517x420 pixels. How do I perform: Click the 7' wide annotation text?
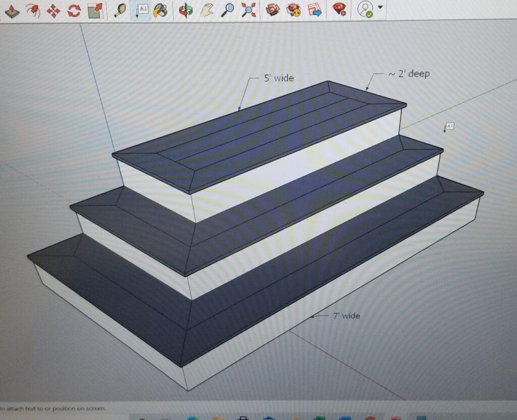347,316
